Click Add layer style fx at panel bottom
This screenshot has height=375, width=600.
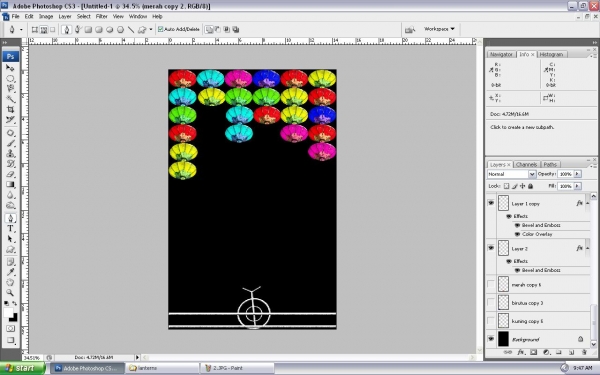[520, 352]
